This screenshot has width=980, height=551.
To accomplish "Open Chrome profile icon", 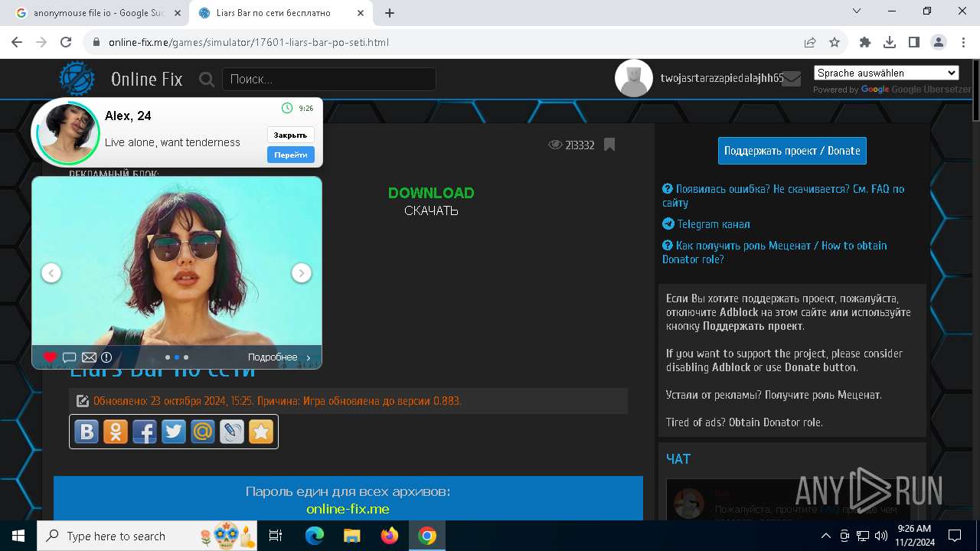I will click(x=938, y=42).
